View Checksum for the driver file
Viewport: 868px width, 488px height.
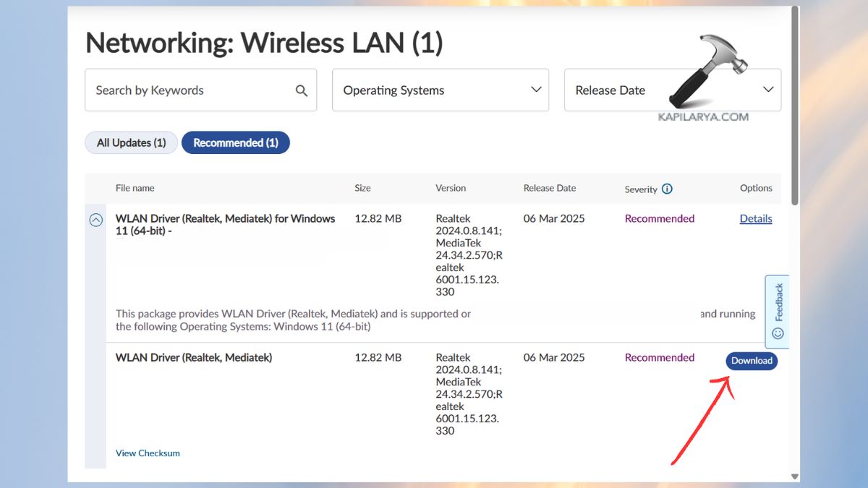point(148,453)
